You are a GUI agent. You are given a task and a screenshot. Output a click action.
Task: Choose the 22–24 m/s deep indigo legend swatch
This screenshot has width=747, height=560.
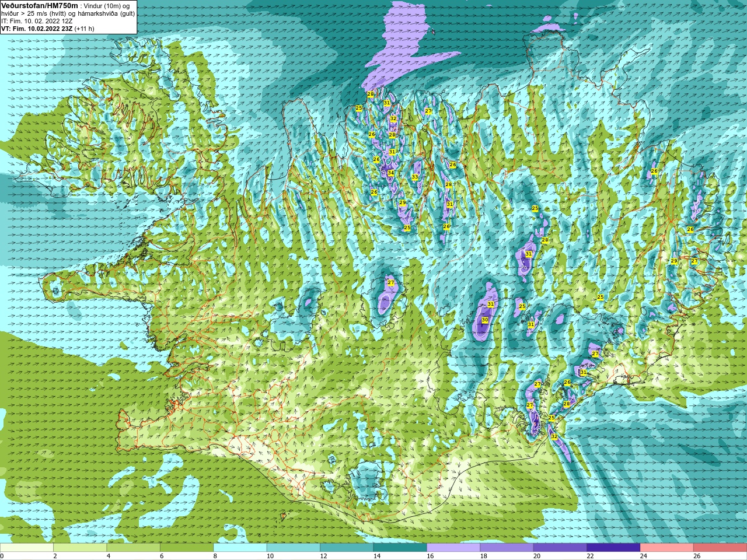(x=614, y=548)
